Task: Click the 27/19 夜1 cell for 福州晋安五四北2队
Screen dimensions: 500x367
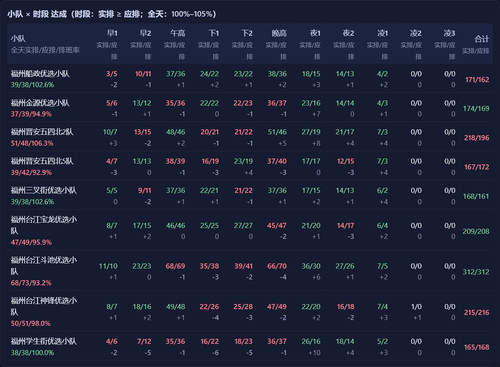Action: [x=311, y=132]
